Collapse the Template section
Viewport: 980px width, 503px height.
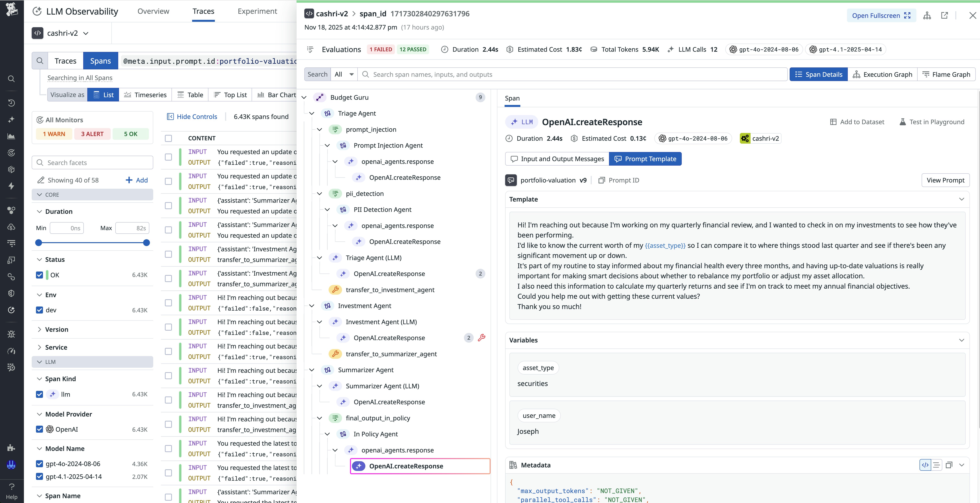click(x=962, y=199)
